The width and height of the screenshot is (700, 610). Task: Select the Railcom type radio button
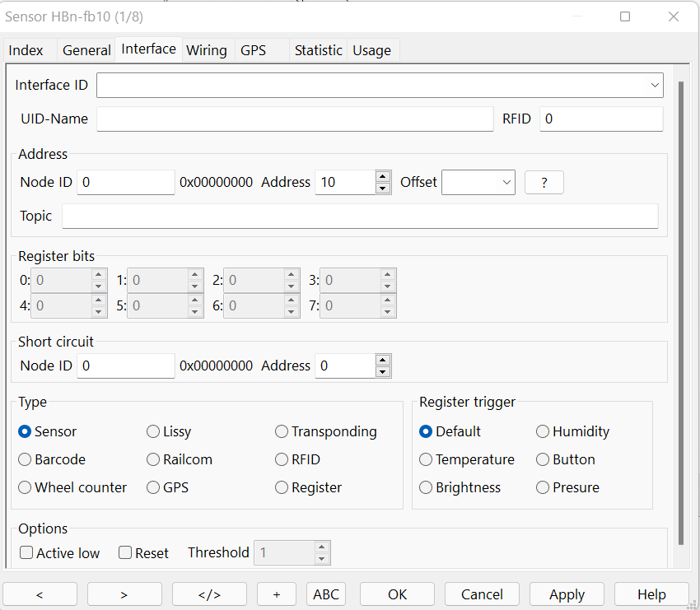tap(153, 459)
